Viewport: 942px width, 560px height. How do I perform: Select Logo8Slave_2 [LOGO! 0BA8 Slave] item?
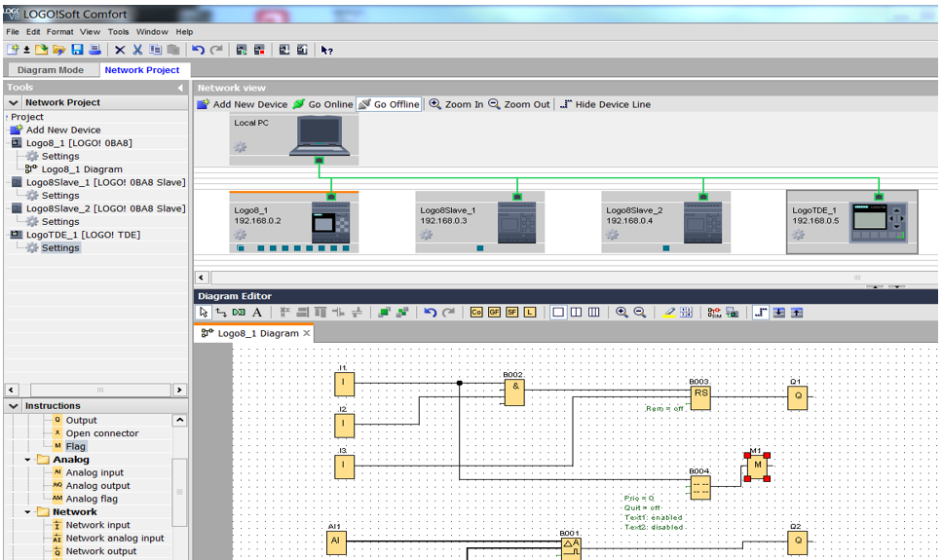coord(106,208)
